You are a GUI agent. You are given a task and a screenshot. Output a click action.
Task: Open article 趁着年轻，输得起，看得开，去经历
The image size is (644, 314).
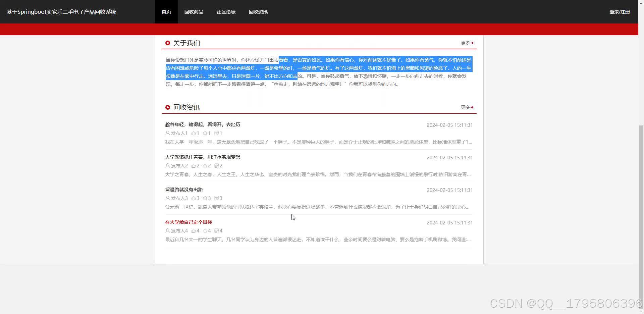click(203, 124)
